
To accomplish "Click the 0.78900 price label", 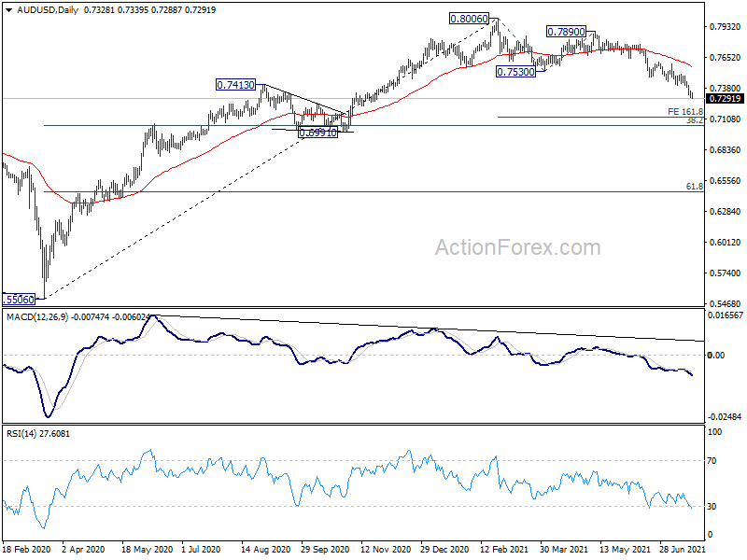I will tap(566, 32).
